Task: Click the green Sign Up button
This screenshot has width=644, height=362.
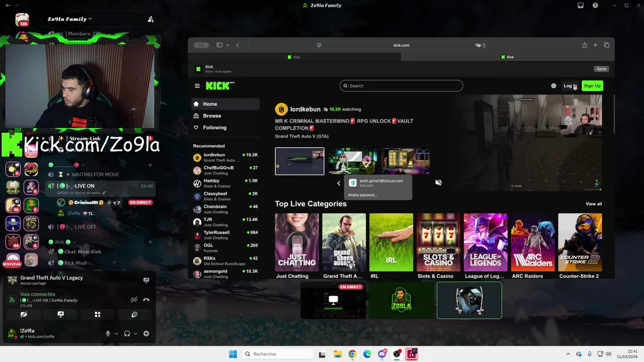Action: click(592, 86)
